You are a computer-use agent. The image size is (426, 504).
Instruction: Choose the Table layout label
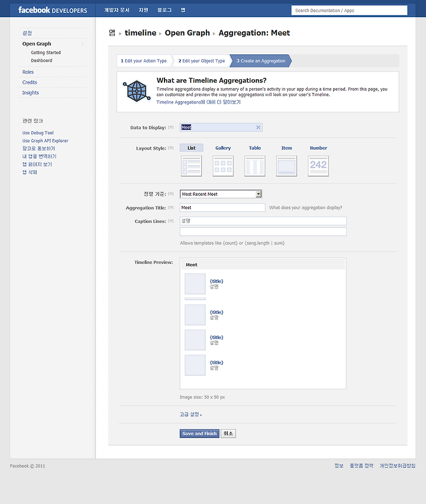coord(255,148)
